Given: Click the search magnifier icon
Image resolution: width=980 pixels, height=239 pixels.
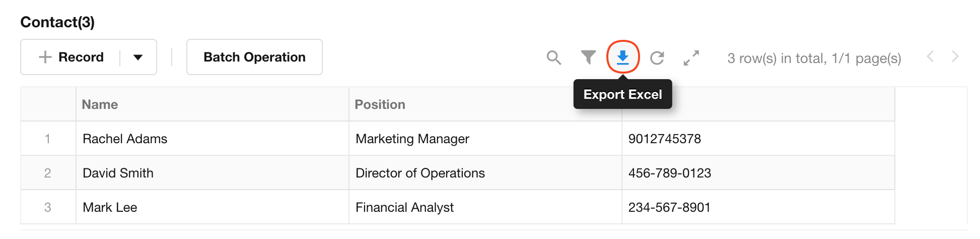Looking at the screenshot, I should pyautogui.click(x=554, y=57).
